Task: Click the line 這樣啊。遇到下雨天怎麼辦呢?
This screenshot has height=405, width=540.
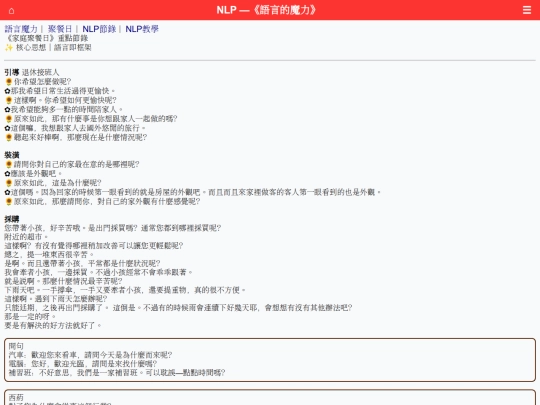Action: point(56,299)
